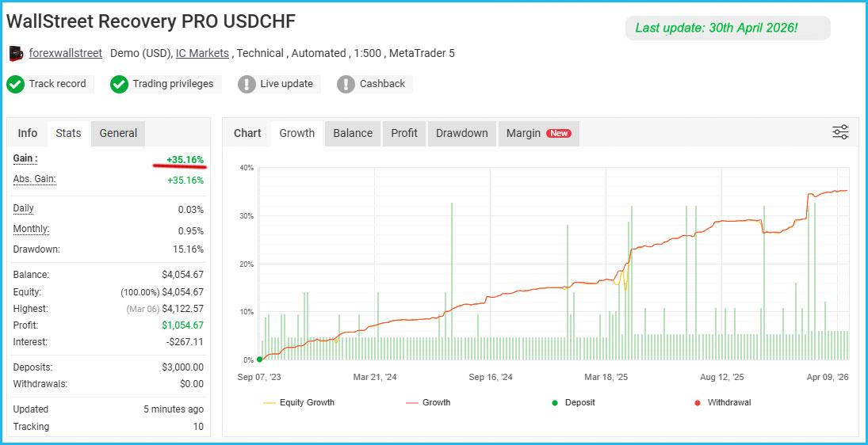Click the Mar 21, '24 axis label

pos(375,377)
